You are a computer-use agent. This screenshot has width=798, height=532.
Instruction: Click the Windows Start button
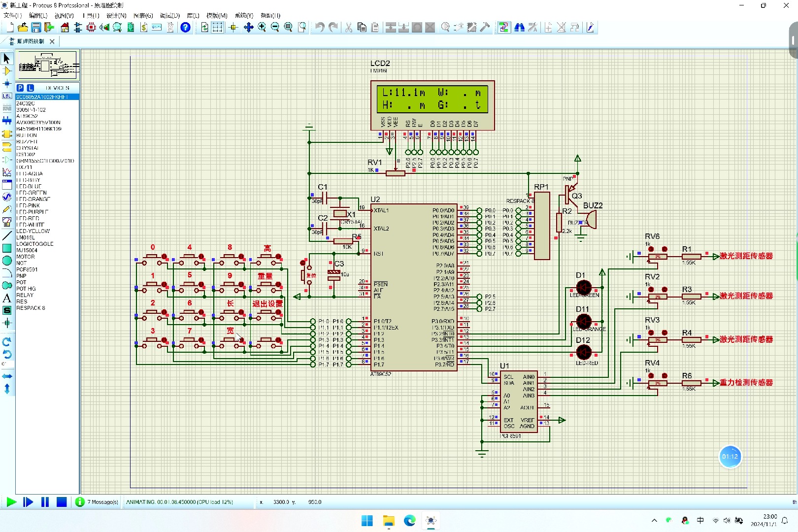tap(367, 520)
